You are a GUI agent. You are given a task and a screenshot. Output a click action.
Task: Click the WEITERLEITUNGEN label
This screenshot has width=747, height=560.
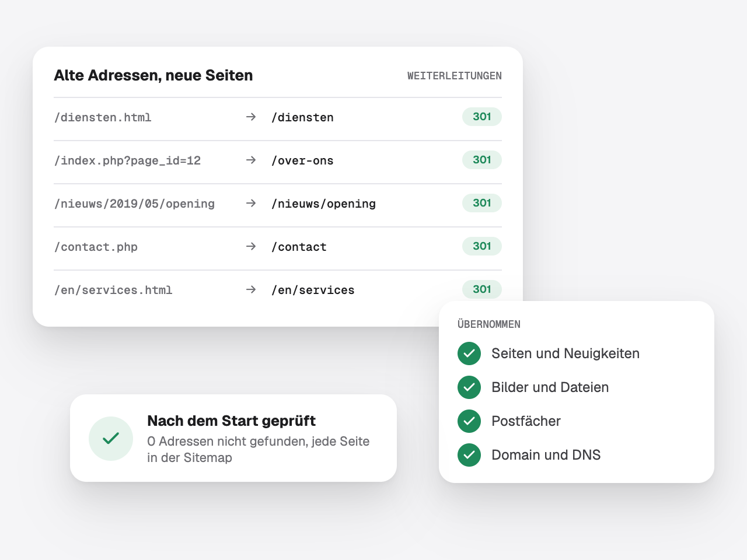click(455, 76)
